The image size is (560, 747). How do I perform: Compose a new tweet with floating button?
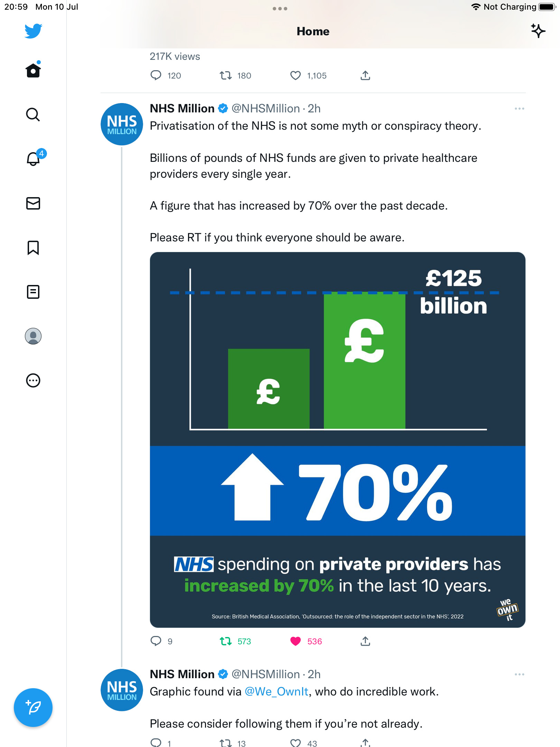pos(33,708)
